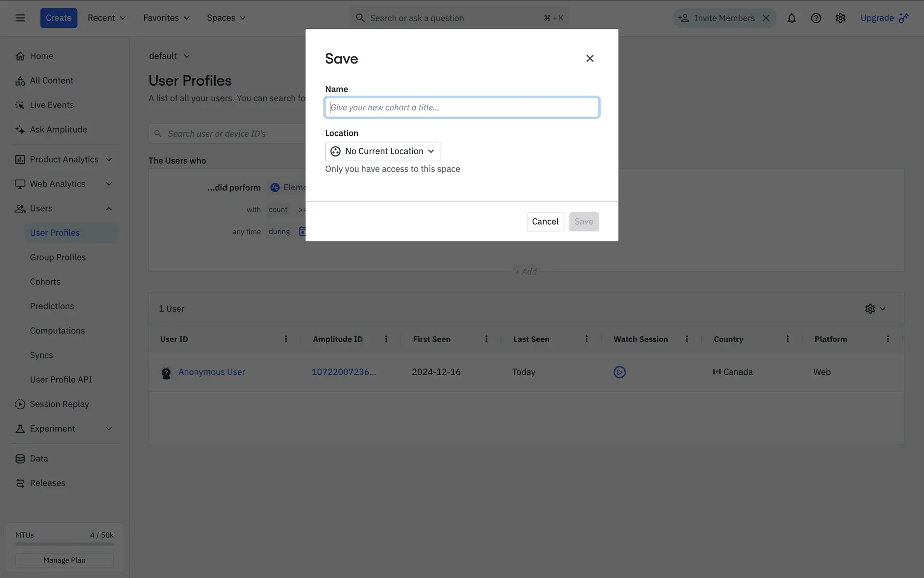Expand the Recent menu
924x578 pixels.
click(106, 18)
